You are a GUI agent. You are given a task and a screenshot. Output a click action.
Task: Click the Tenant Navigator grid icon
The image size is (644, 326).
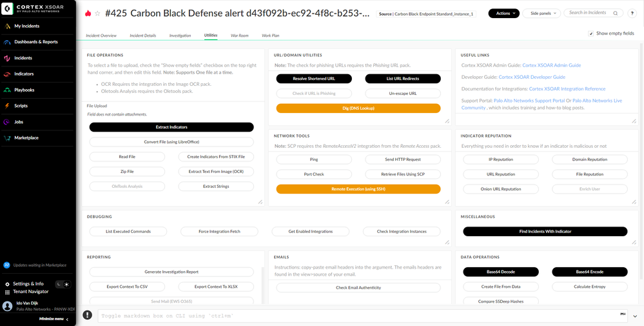7,292
